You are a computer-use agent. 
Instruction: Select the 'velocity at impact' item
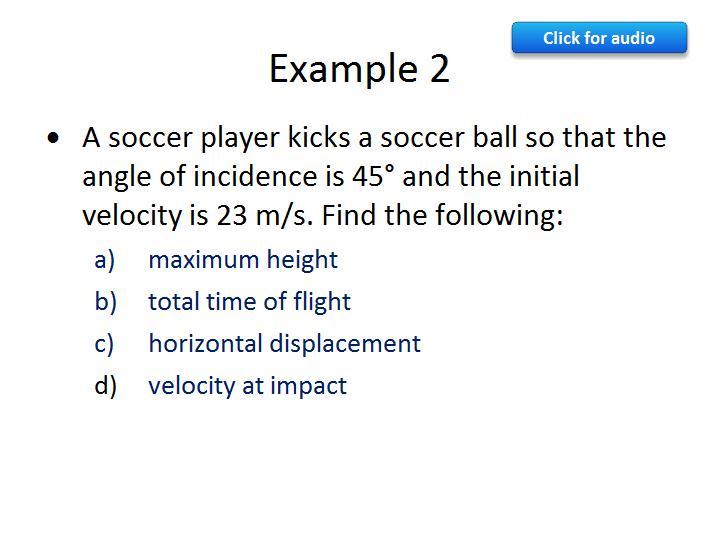pyautogui.click(x=247, y=386)
